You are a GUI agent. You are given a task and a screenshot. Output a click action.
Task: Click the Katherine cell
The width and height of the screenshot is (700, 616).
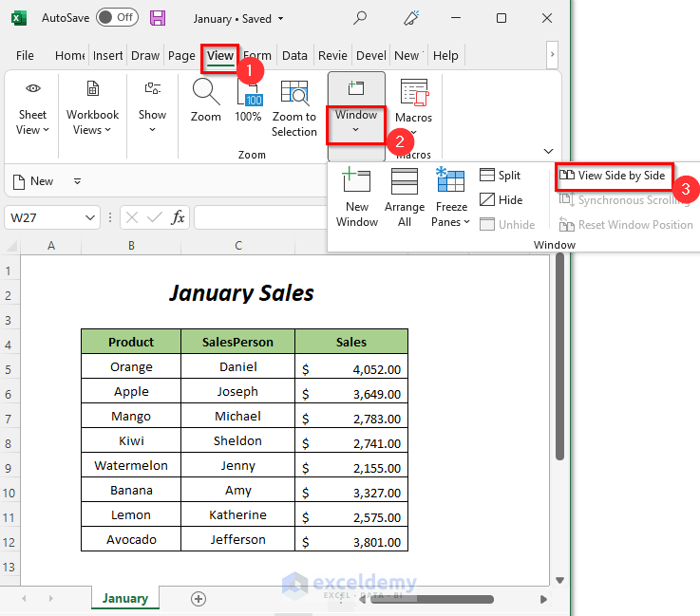point(237,514)
